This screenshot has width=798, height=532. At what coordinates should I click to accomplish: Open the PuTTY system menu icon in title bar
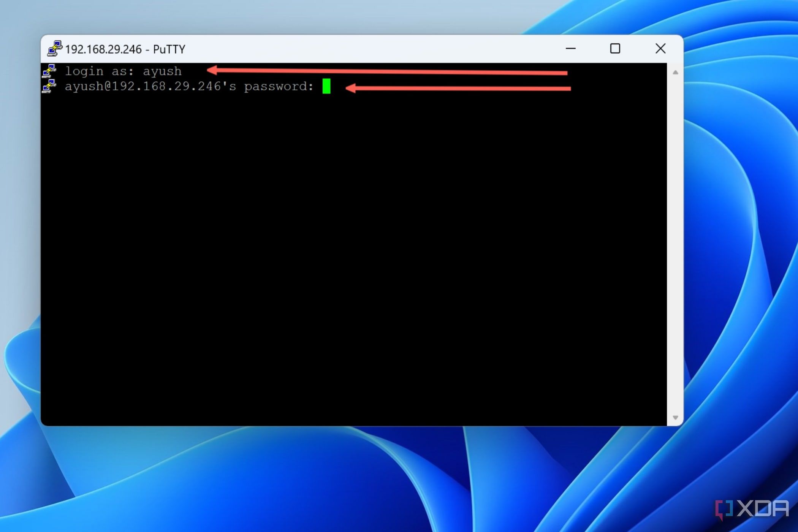point(55,49)
